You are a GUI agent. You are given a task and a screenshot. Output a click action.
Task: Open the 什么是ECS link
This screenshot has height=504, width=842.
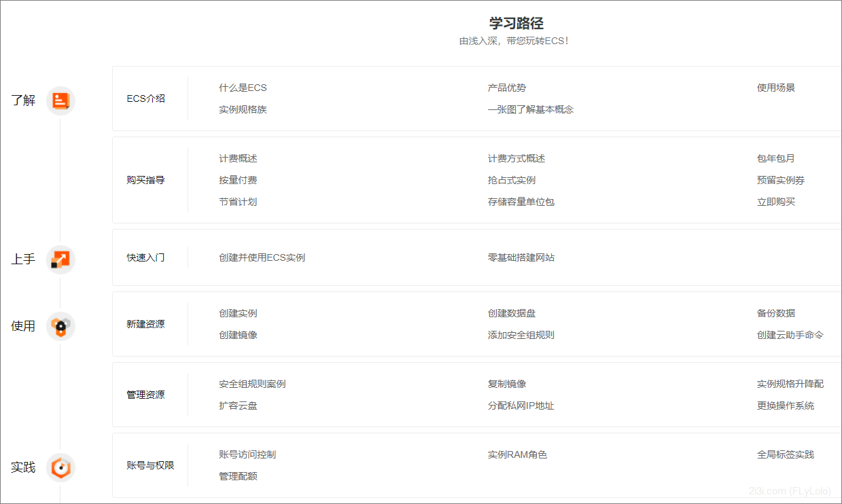point(243,88)
